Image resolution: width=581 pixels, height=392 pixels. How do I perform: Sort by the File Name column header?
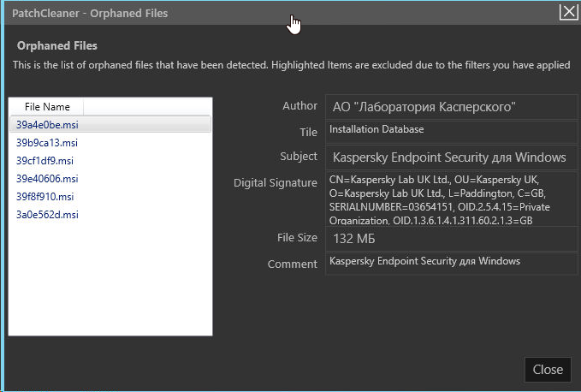pos(47,107)
